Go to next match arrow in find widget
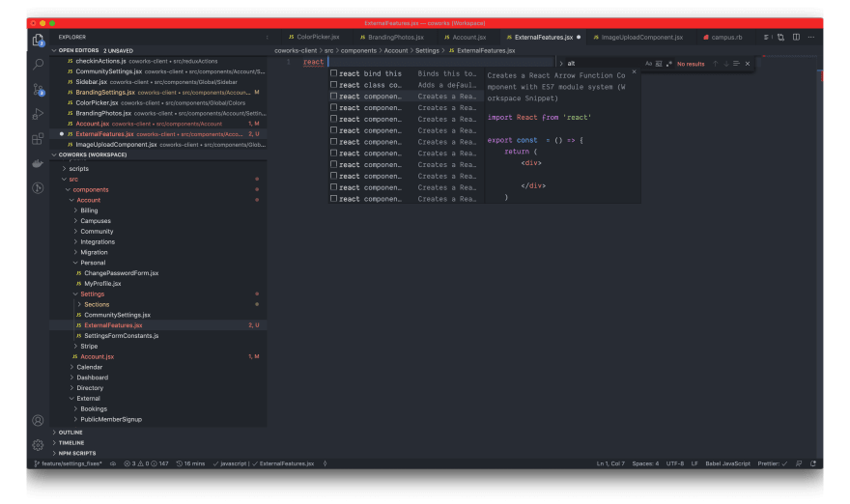This screenshot has width=850, height=504. click(725, 64)
